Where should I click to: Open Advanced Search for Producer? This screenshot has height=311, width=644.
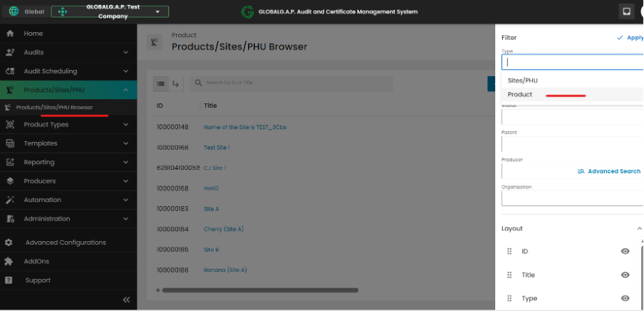pyautogui.click(x=609, y=171)
